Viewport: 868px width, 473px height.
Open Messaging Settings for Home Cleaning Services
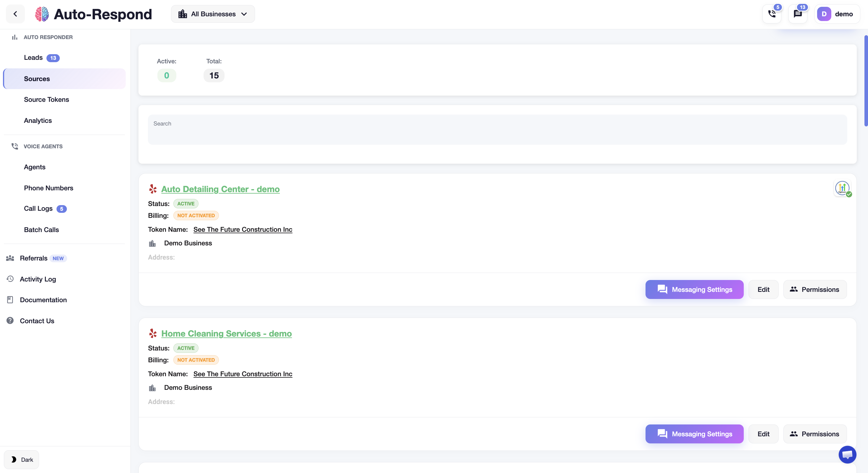click(694, 434)
